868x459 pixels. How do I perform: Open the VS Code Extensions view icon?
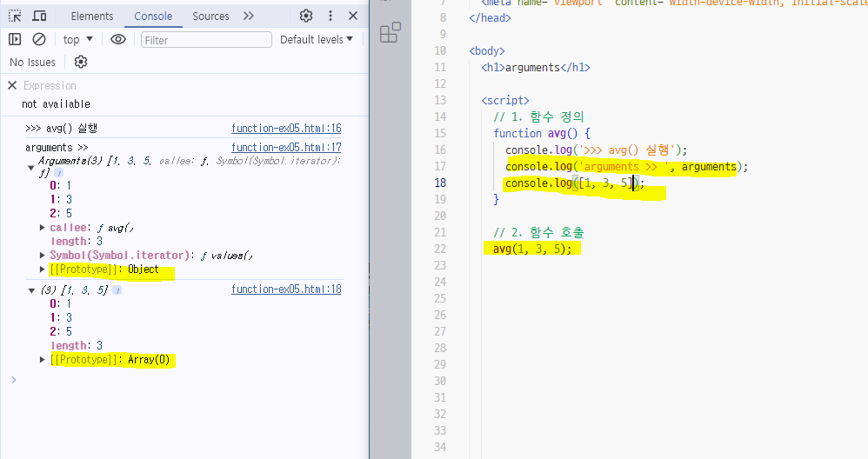click(x=391, y=33)
